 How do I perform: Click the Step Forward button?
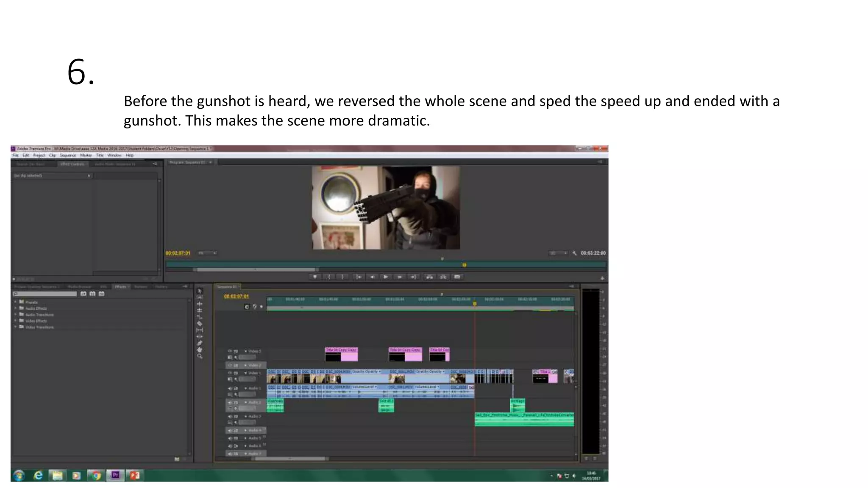coord(399,277)
